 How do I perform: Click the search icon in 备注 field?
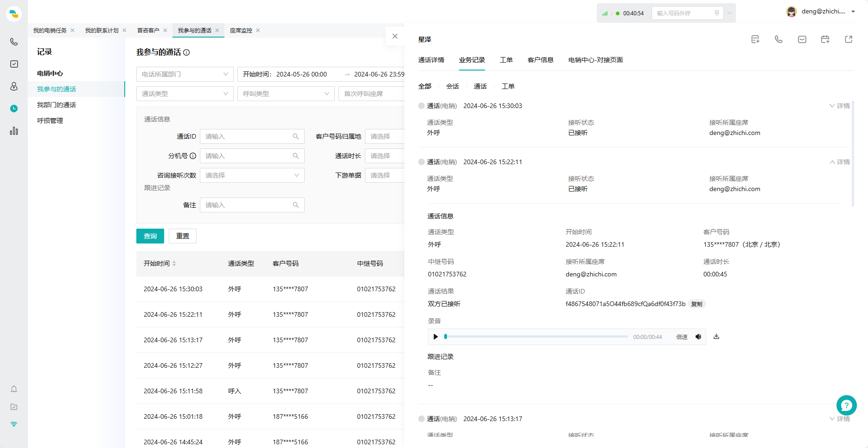pos(296,205)
